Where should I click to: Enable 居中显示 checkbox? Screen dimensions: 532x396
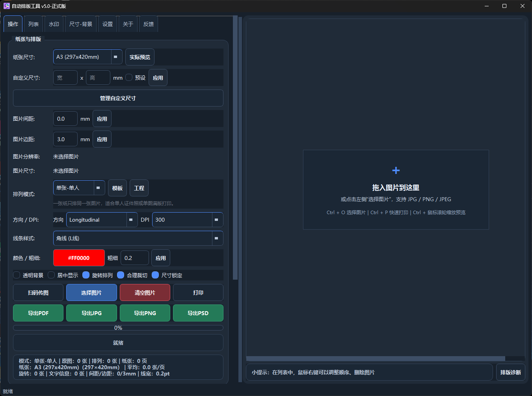51,275
